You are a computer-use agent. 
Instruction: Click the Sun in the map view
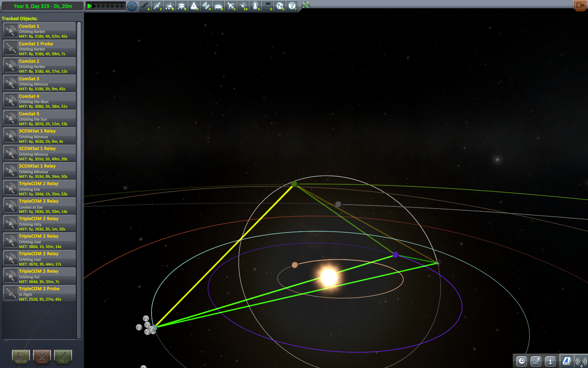coord(329,277)
